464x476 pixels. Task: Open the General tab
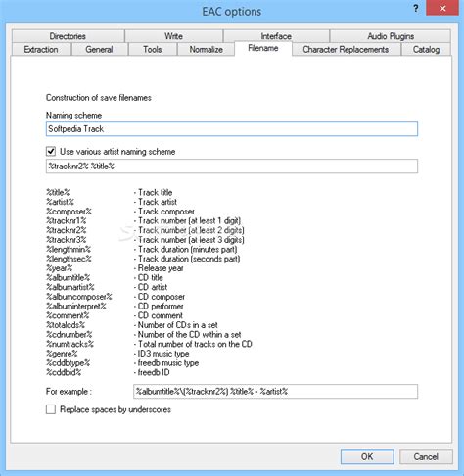99,50
